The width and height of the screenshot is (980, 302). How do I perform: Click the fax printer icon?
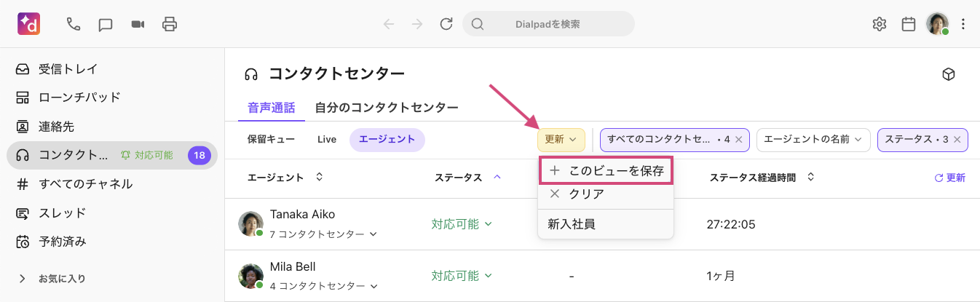click(x=170, y=24)
